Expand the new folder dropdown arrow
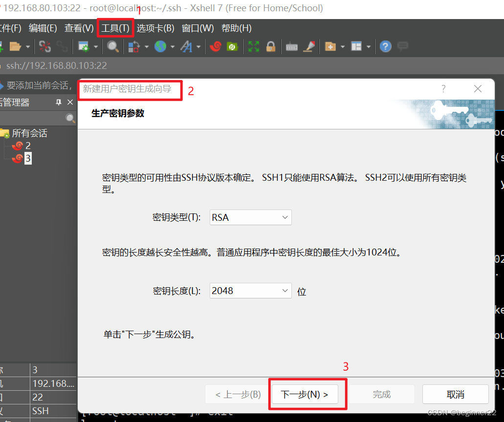This screenshot has height=422, width=504. (x=343, y=47)
